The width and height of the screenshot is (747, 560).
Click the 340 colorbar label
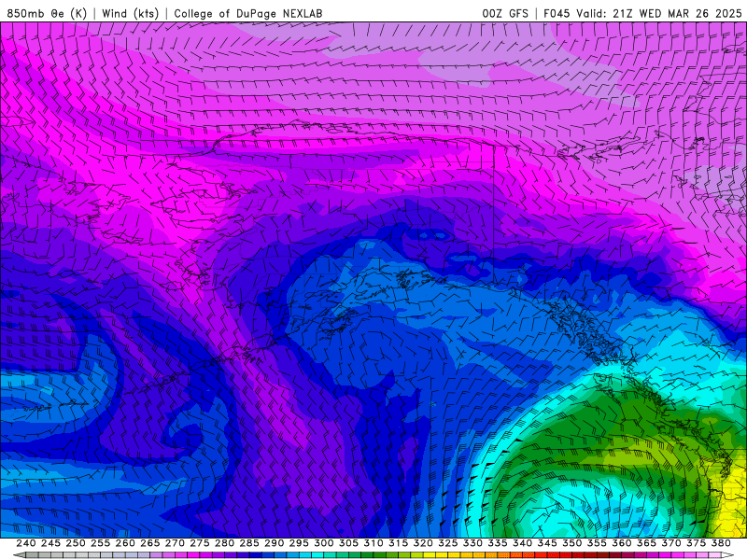(x=523, y=543)
